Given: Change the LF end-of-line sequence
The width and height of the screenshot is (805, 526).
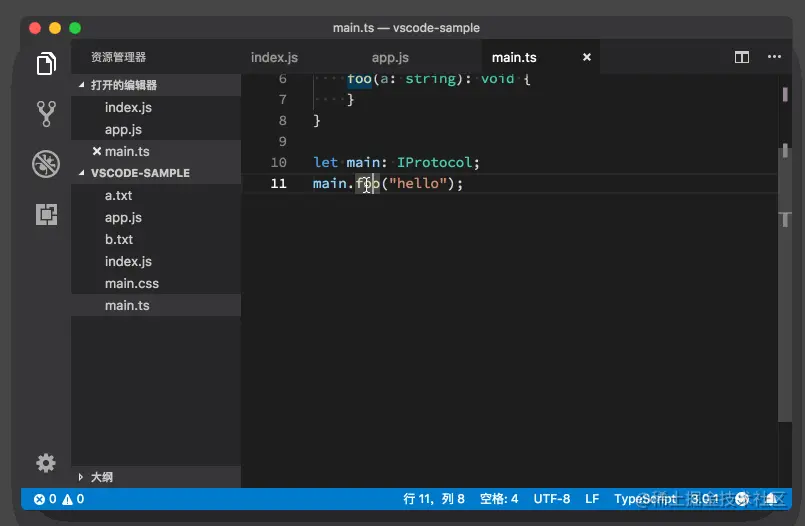Looking at the screenshot, I should point(592,499).
